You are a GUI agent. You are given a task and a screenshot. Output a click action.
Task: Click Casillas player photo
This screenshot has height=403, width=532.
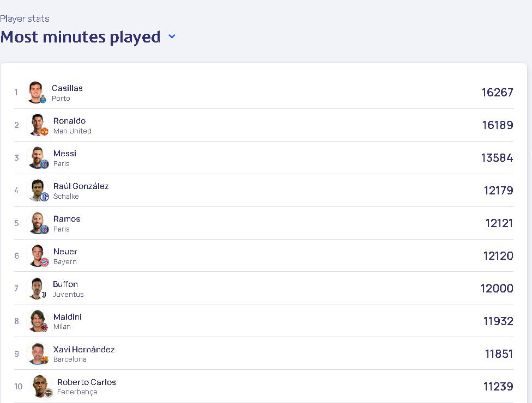point(36,92)
